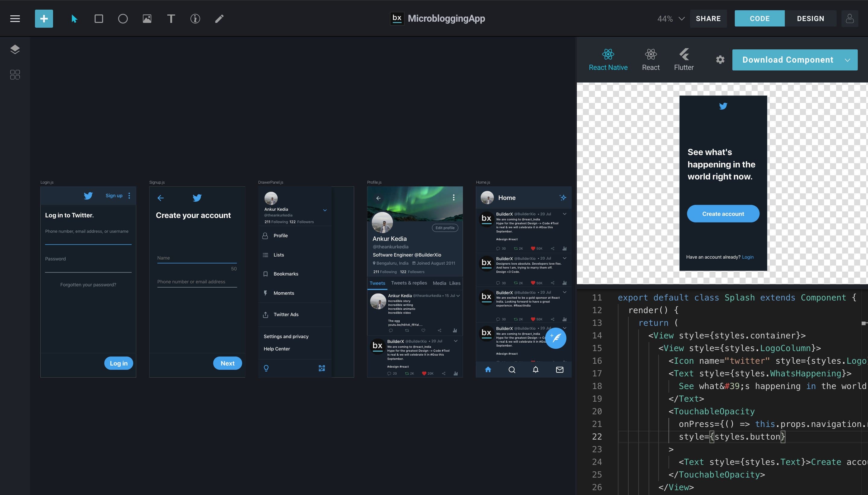The image size is (868, 495).
Task: Choose the Image tool
Action: pyautogui.click(x=147, y=19)
